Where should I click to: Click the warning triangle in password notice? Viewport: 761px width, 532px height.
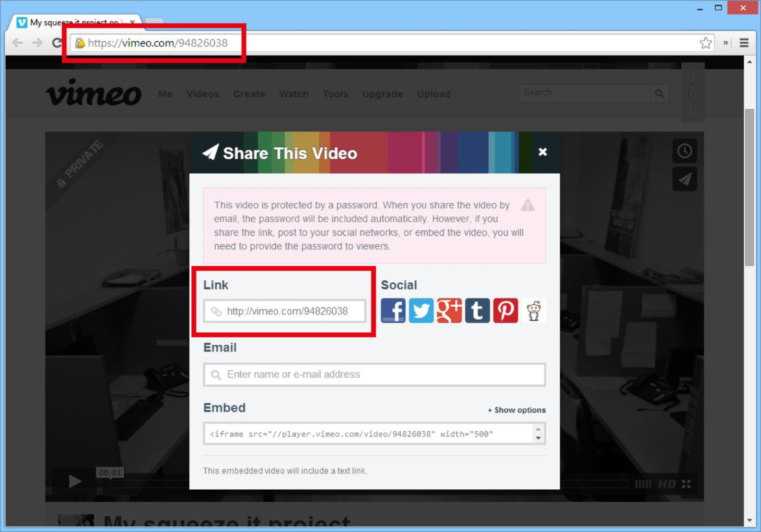(x=528, y=205)
